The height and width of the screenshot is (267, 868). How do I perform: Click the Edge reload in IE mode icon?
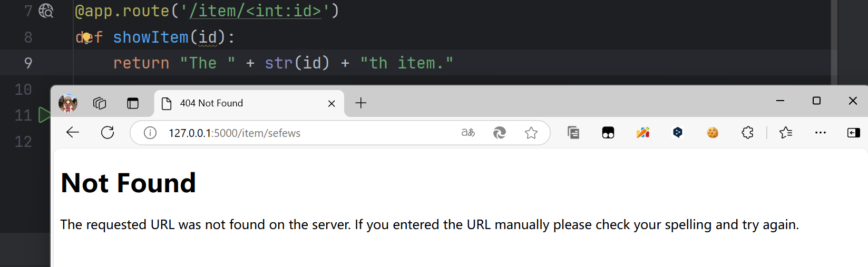coord(500,133)
